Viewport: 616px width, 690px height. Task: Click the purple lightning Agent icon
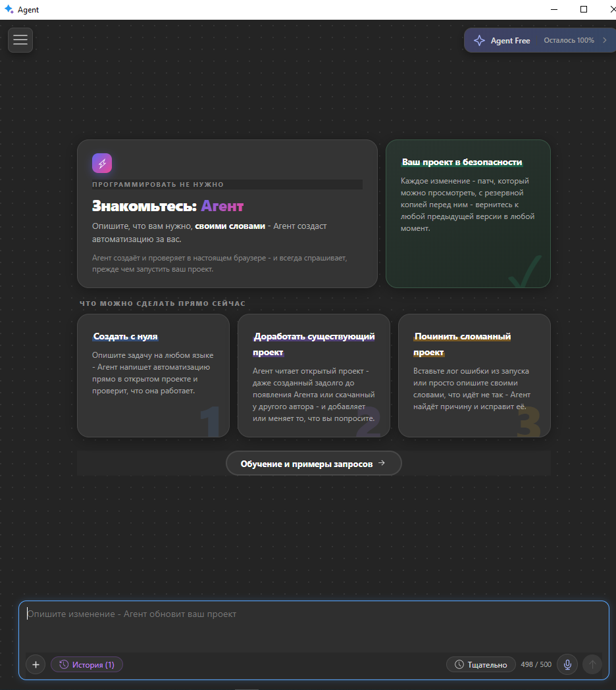(x=102, y=163)
